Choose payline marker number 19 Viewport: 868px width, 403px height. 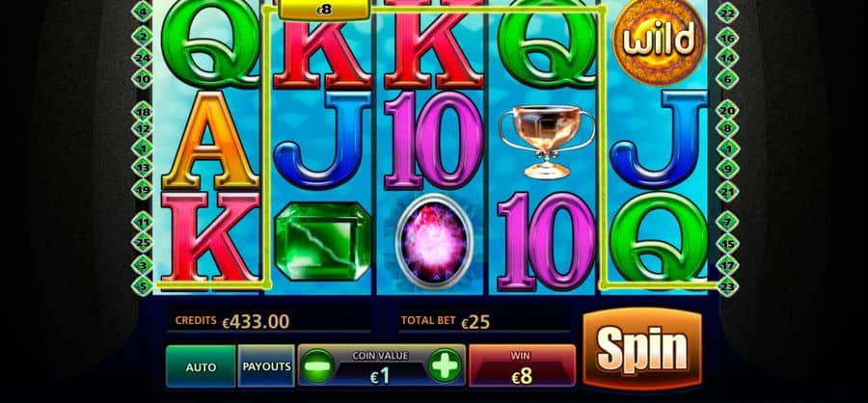click(x=143, y=189)
